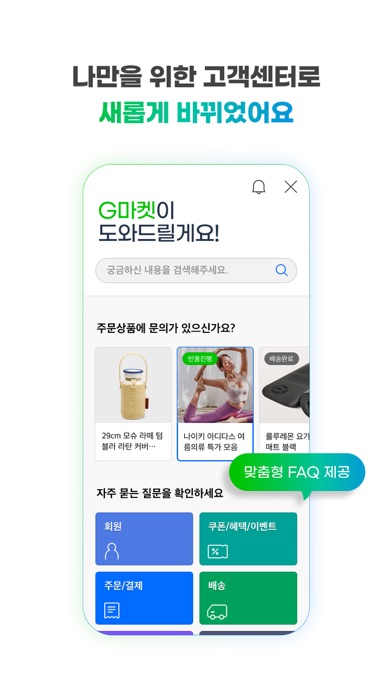Open the 주문/결제 FAQ category tile
Image resolution: width=392 pixels, height=696 pixels.
click(x=144, y=598)
